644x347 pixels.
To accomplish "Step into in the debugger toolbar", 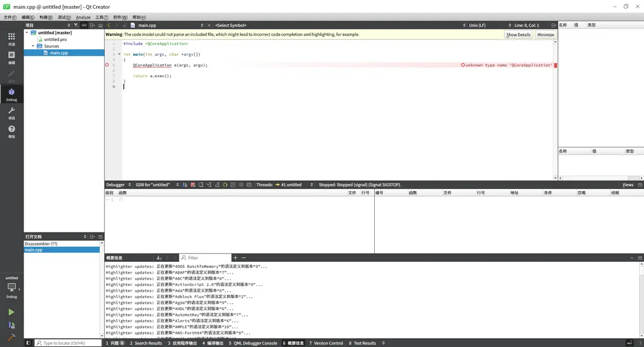I will click(209, 184).
